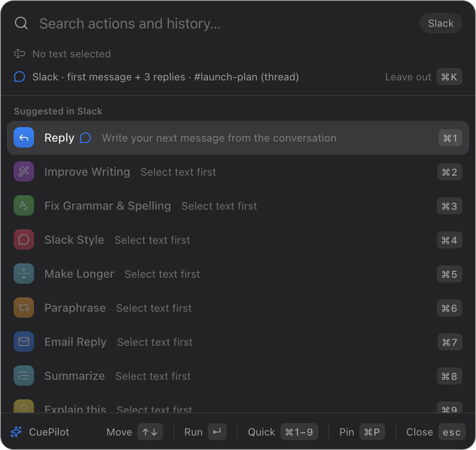
Task: Click the ⌘9 shortcut badge
Action: click(x=450, y=407)
